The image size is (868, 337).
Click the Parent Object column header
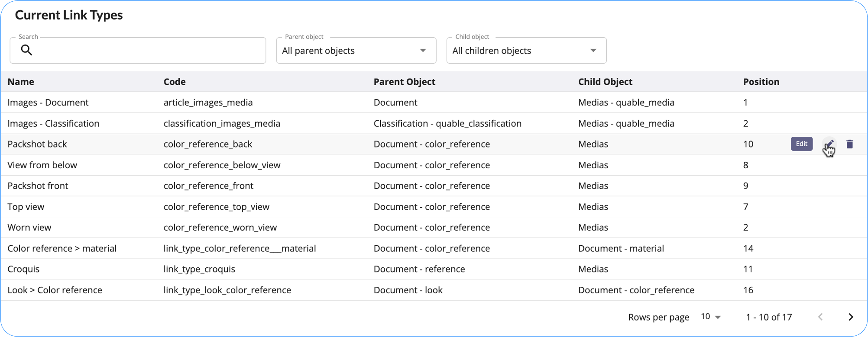click(x=404, y=82)
